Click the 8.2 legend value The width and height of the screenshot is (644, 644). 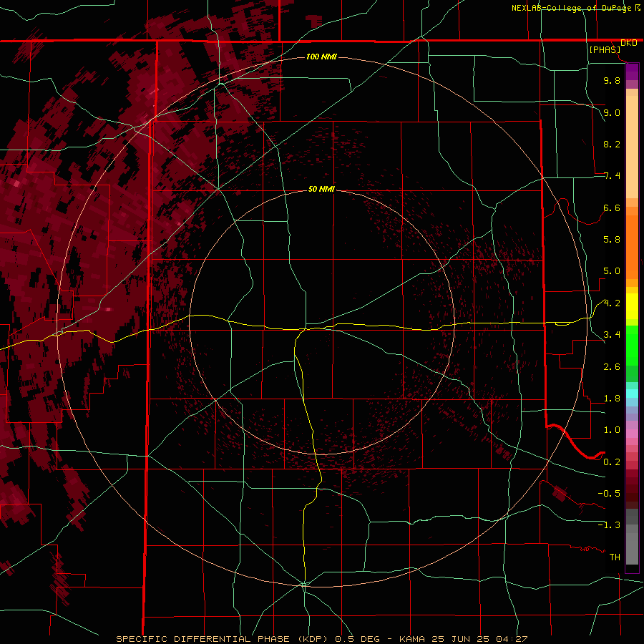(612, 144)
